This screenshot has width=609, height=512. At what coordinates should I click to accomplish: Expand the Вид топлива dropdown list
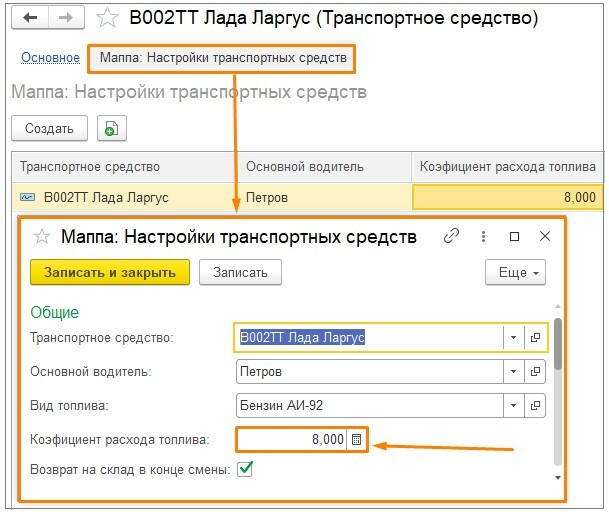tap(513, 405)
